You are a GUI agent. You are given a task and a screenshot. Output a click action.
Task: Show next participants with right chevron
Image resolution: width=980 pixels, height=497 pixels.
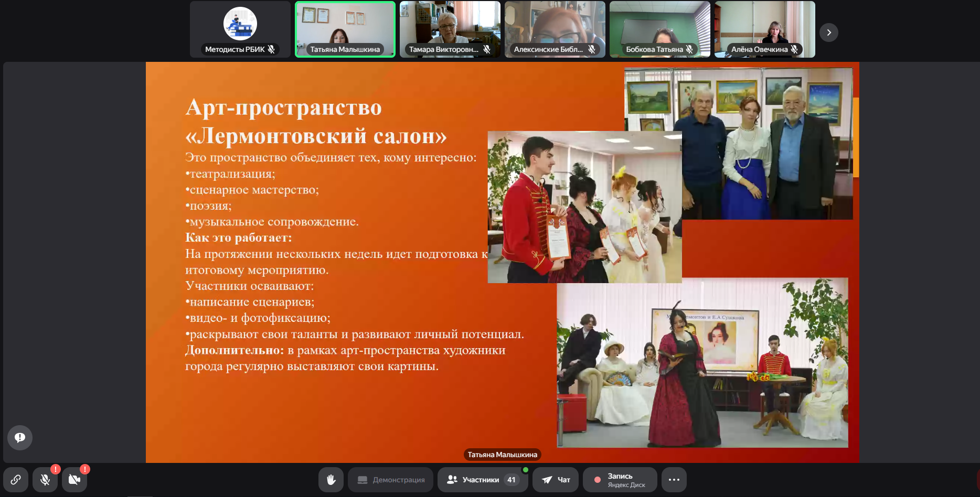(x=829, y=33)
